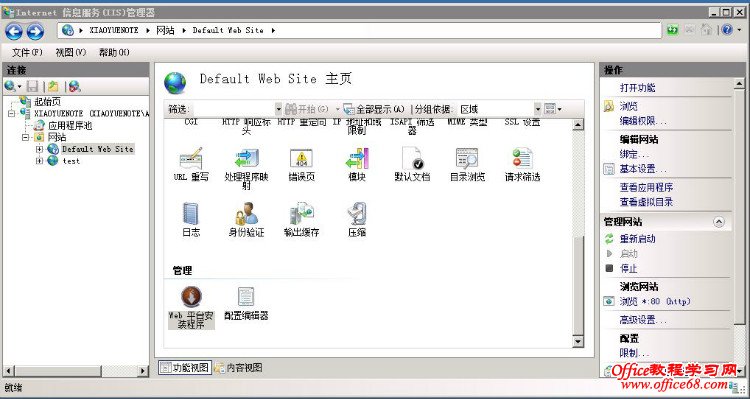Image resolution: width=750 pixels, height=399 pixels.
Task: Click the feature view vertical scrollbar down arrow
Action: pos(578,341)
